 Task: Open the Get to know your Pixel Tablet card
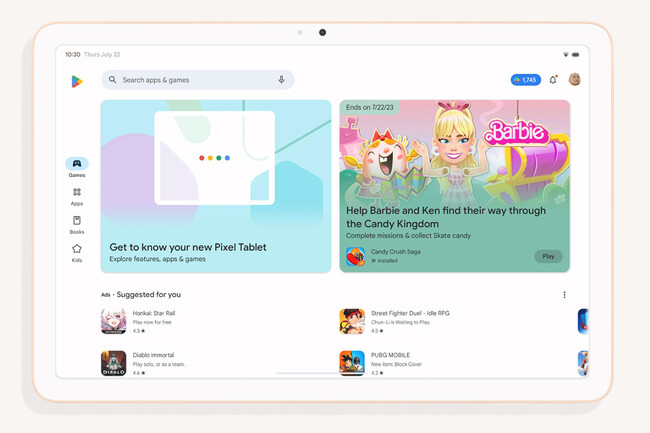(x=216, y=186)
